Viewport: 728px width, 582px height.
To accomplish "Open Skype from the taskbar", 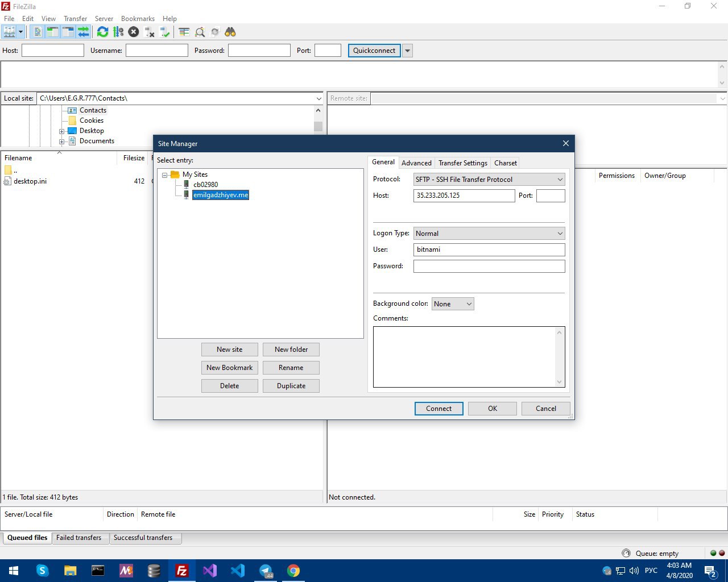I will pos(42,571).
